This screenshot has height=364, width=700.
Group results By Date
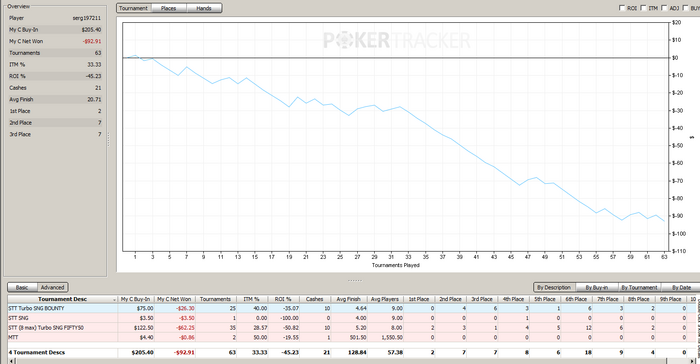[x=681, y=287]
